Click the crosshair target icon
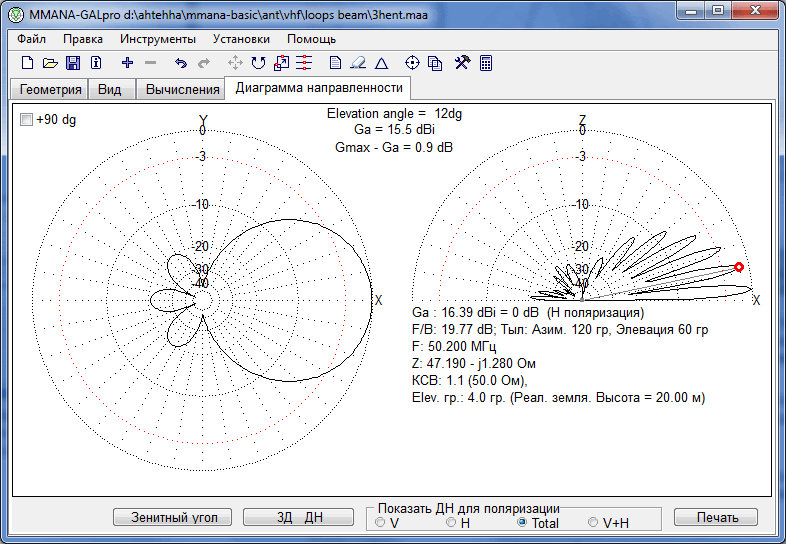 click(412, 63)
